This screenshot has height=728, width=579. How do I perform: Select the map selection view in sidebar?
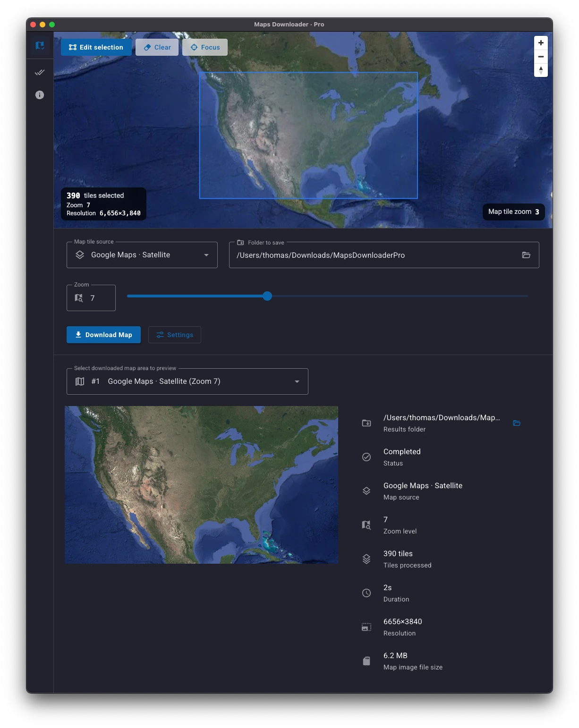(40, 45)
